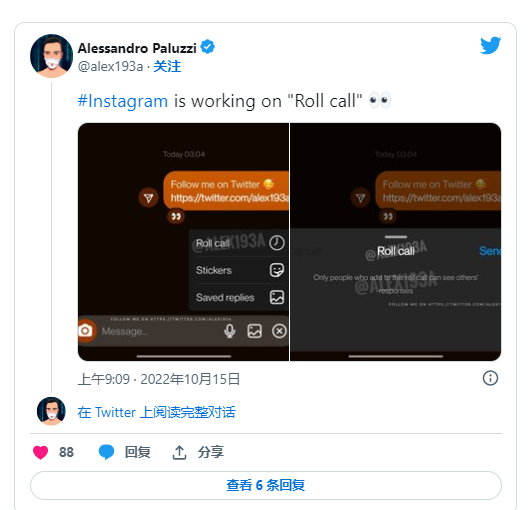Click the Message... input field
The height and width of the screenshot is (510, 530).
point(159,331)
